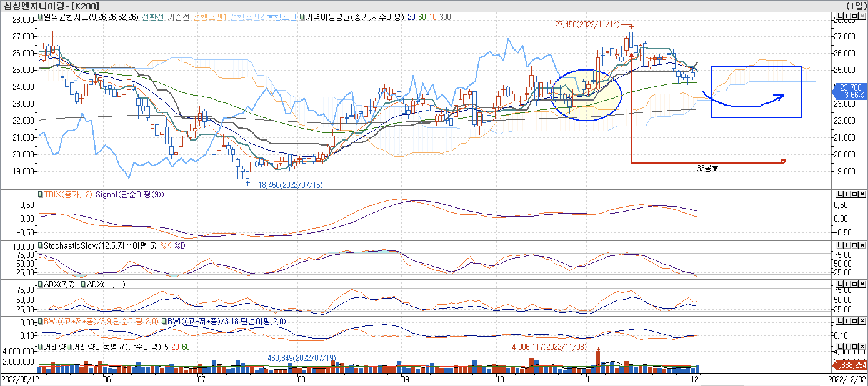This screenshot has width=868, height=386.
Task: Click the I button in the StochasticSlow panel
Action: [x=847, y=245]
